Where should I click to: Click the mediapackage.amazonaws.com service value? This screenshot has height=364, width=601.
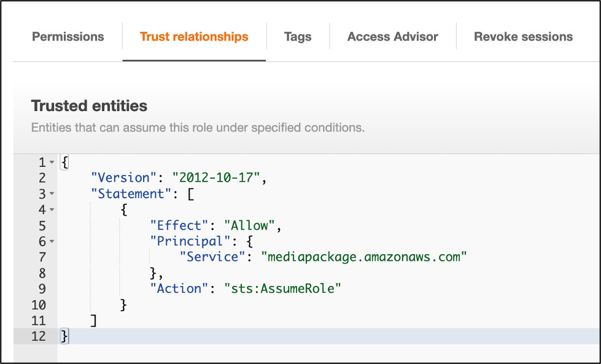tap(367, 257)
